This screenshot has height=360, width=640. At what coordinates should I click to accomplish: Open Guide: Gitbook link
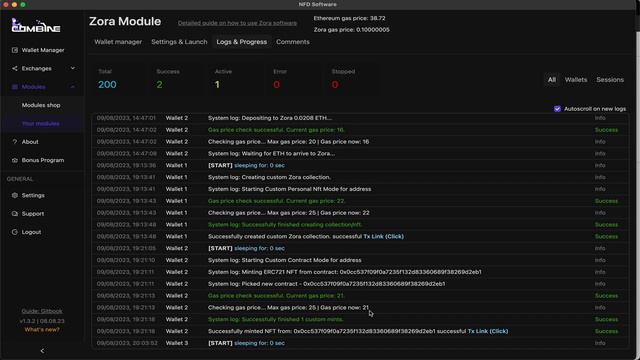(x=42, y=311)
